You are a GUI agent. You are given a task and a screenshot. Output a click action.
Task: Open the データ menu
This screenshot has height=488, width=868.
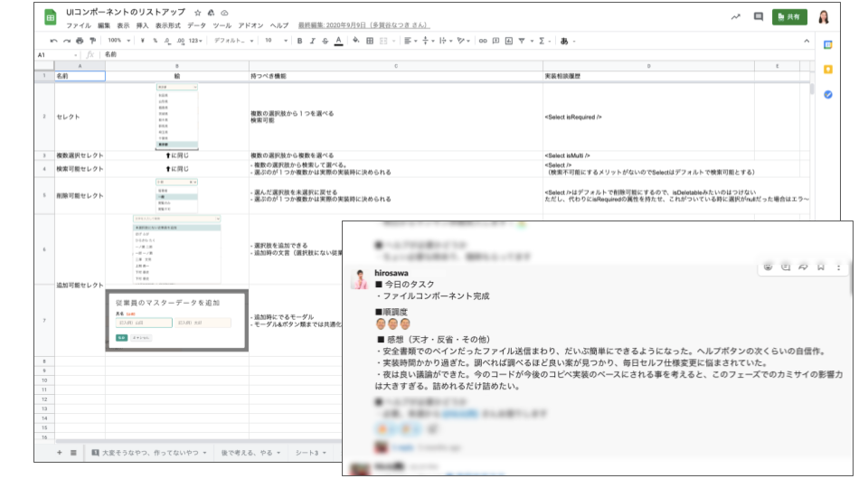coord(196,25)
